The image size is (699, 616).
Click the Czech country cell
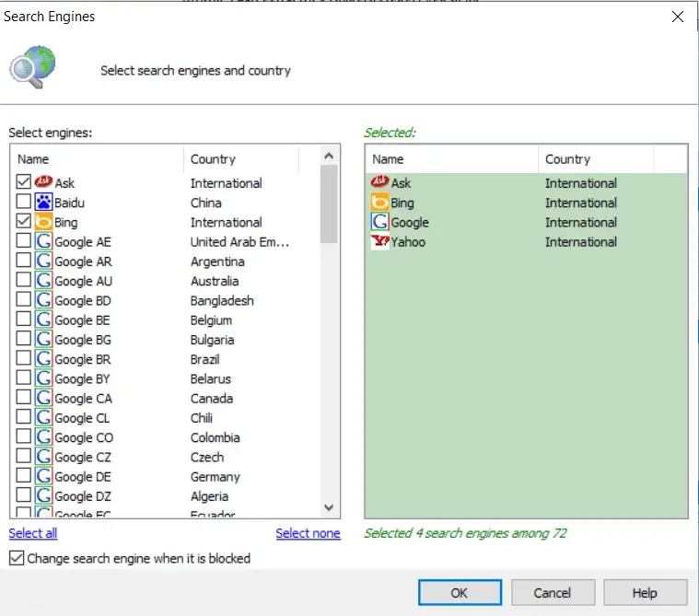click(x=207, y=458)
